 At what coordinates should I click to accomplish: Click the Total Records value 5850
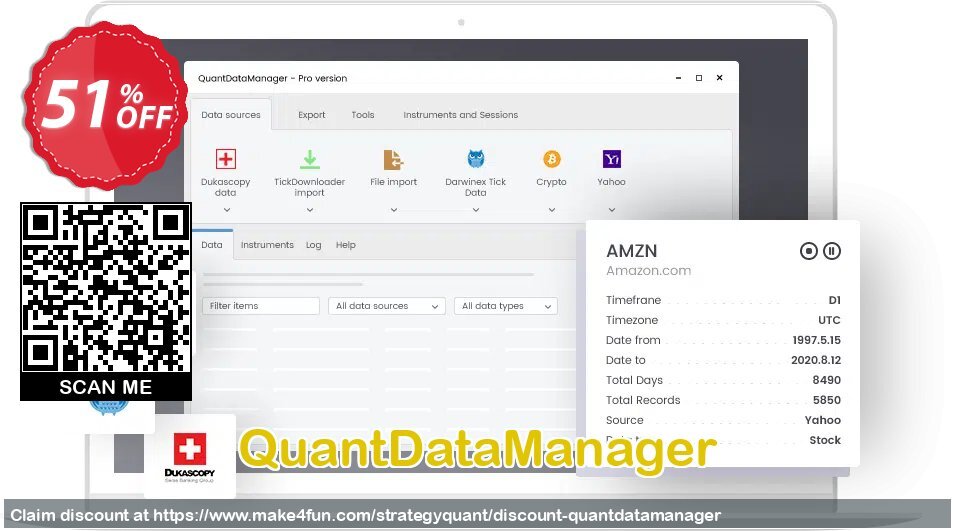827,400
